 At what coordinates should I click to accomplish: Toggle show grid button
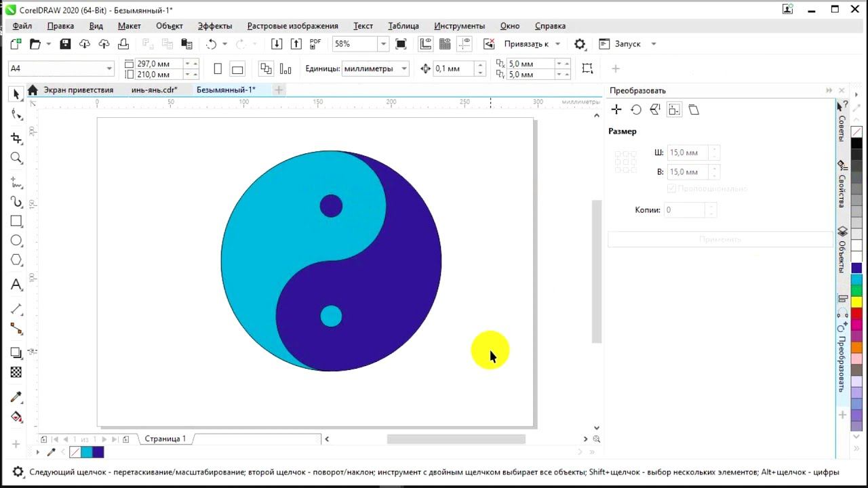coord(445,44)
